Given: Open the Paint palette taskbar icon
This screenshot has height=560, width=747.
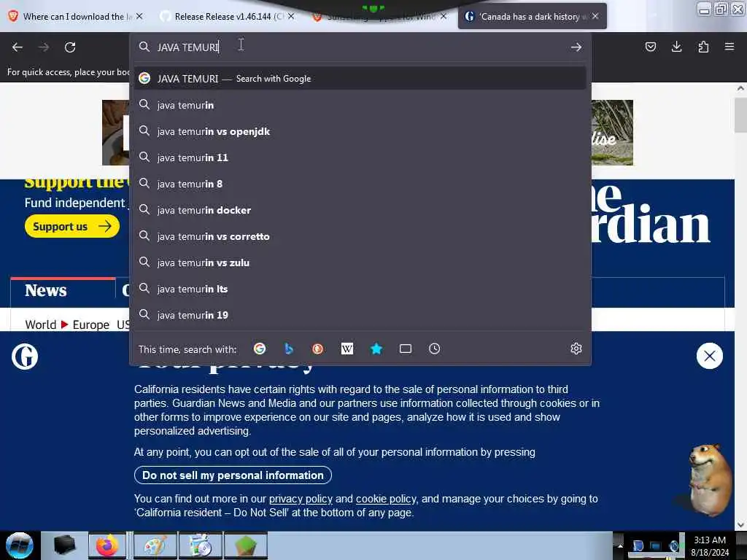Looking at the screenshot, I should 155,545.
